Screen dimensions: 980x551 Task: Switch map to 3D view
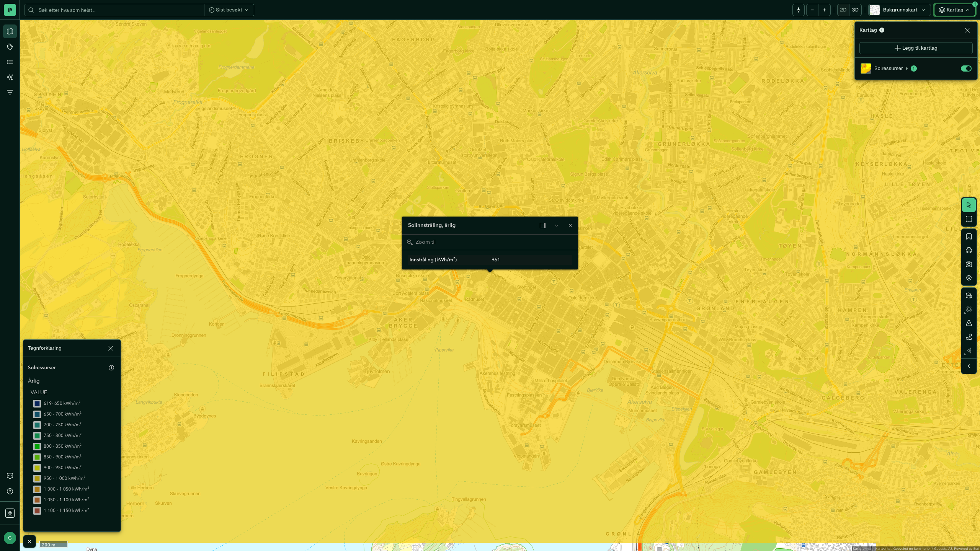click(x=855, y=10)
